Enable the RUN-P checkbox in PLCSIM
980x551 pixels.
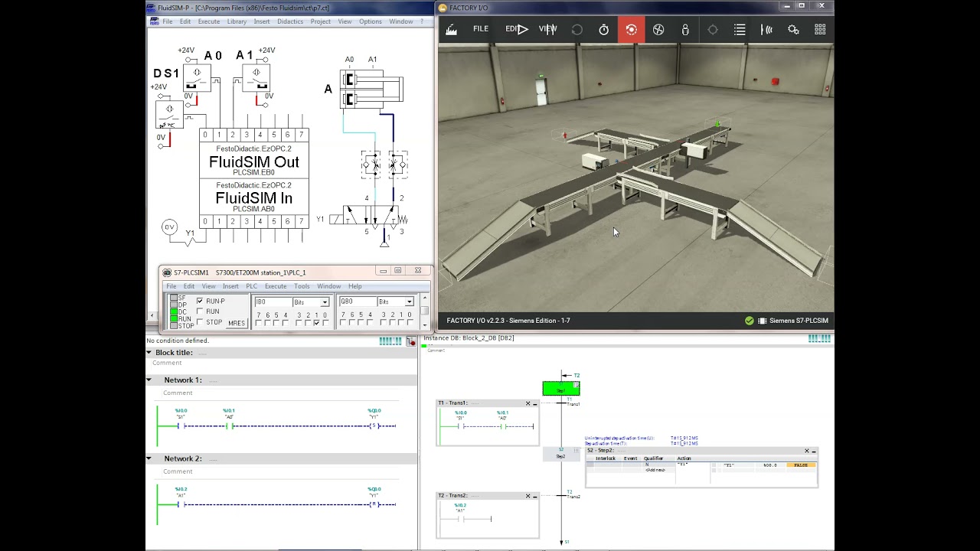click(x=200, y=301)
